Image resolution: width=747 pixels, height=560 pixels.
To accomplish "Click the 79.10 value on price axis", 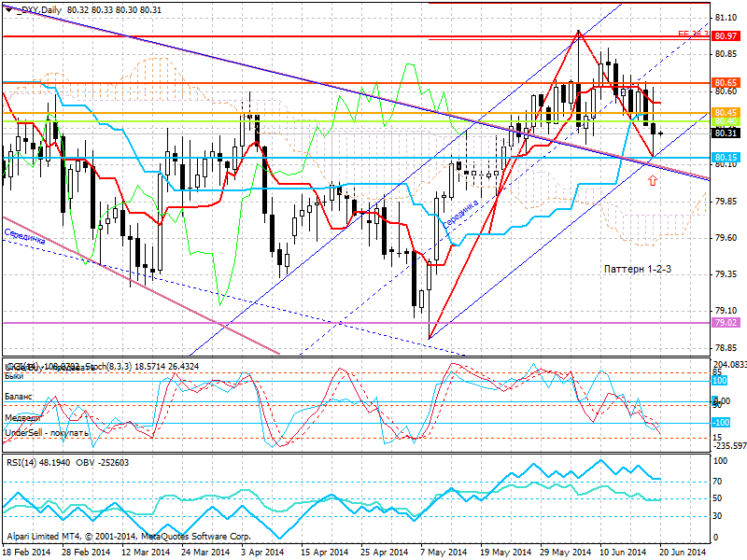I will click(x=726, y=311).
